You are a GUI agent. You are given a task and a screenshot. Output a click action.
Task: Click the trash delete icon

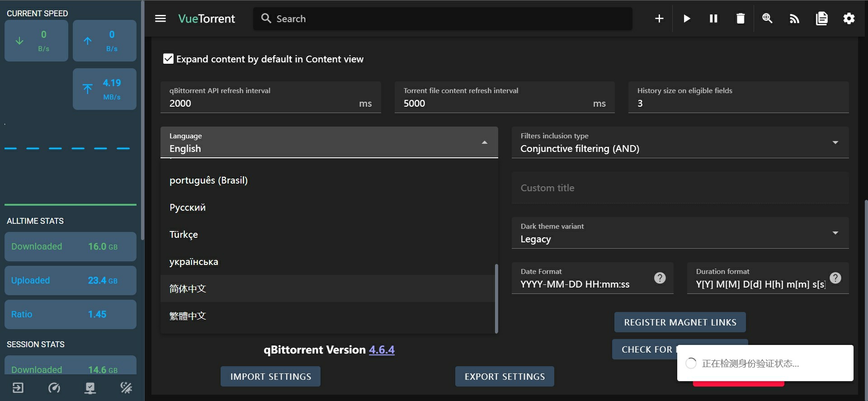click(x=740, y=19)
